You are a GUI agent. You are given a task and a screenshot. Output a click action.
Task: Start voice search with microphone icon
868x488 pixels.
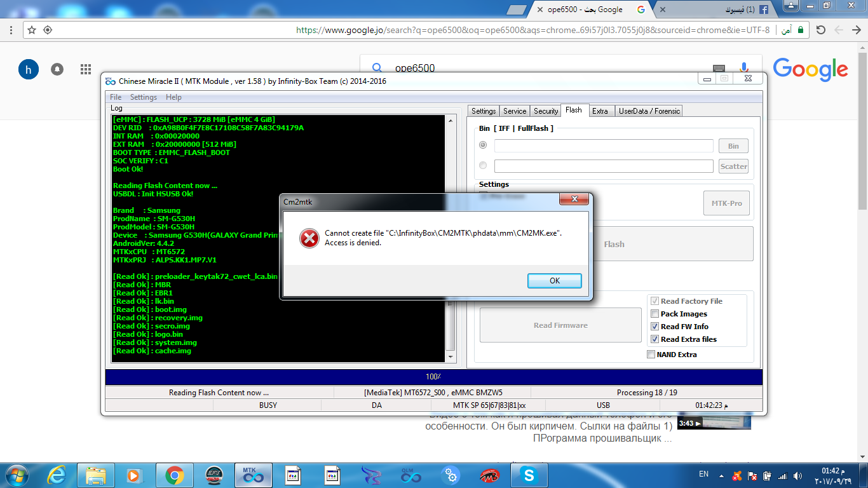pyautogui.click(x=744, y=68)
